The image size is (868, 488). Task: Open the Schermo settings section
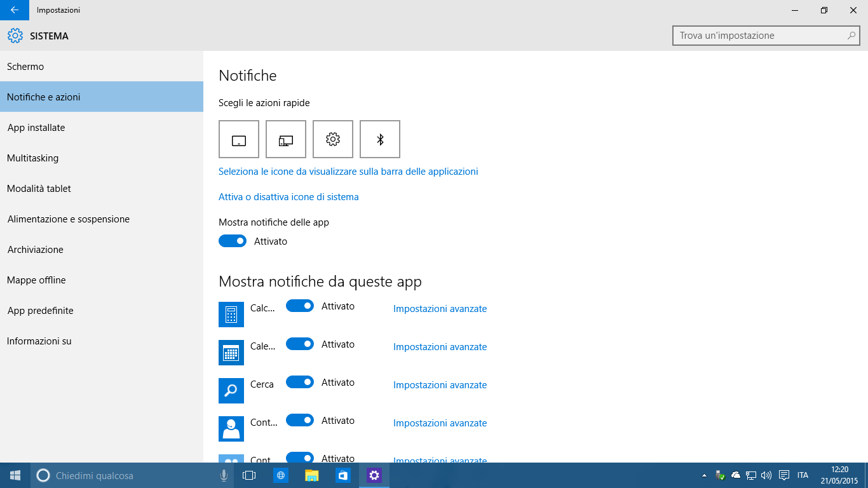(102, 67)
